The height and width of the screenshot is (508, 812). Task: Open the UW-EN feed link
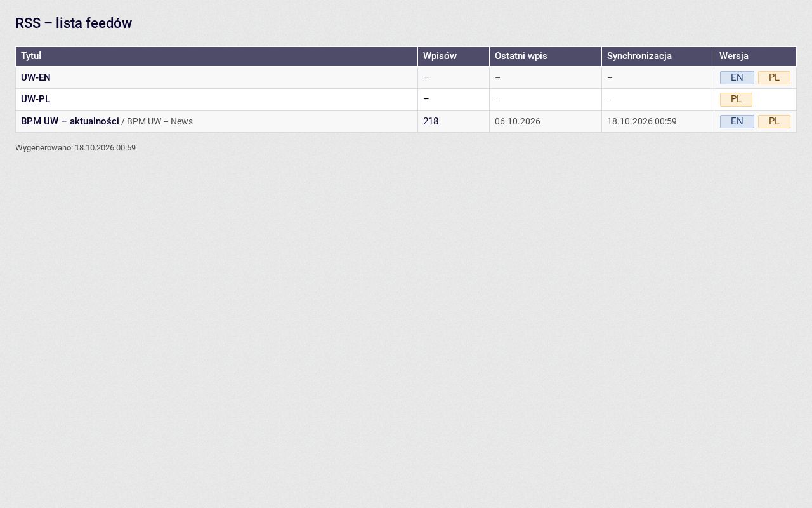click(36, 77)
